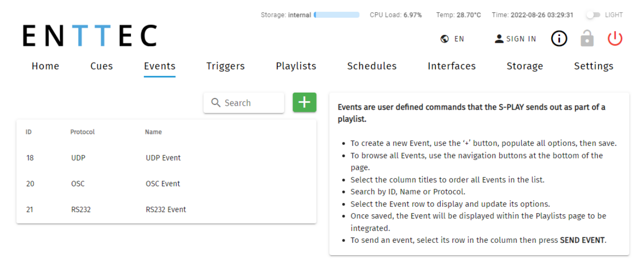
Task: Sort the Events list by ID column
Action: click(x=29, y=132)
